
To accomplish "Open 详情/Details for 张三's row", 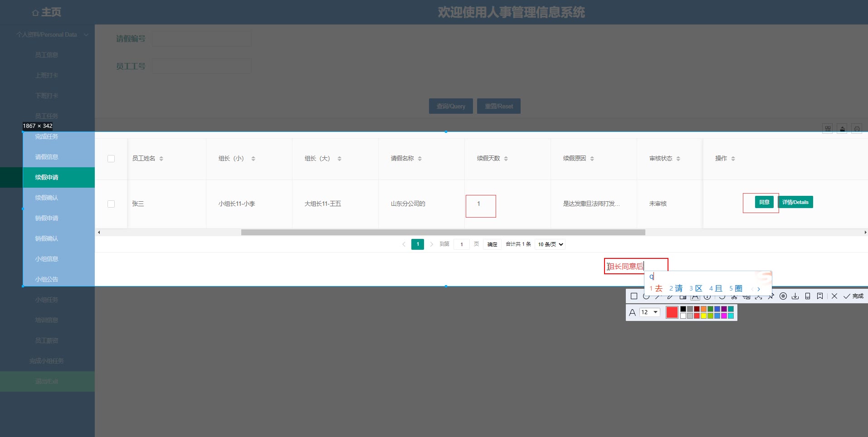I will click(x=795, y=202).
